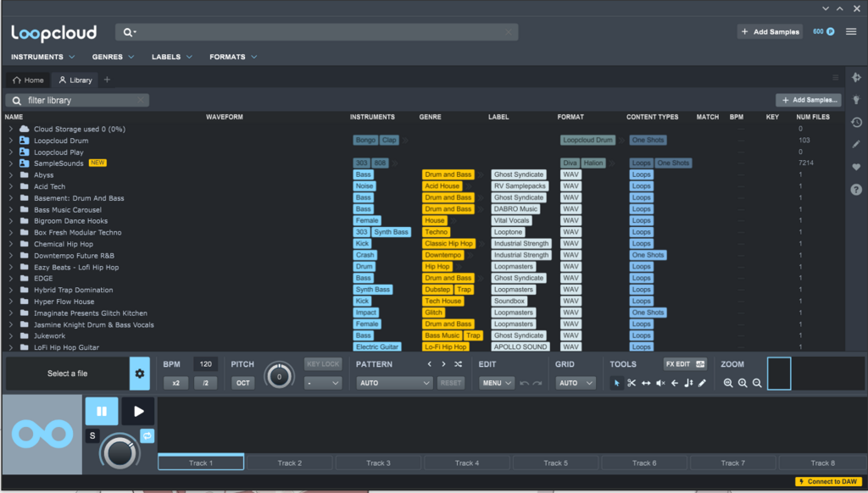The height and width of the screenshot is (493, 868).
Task: Add a new tab with plus icon
Action: pos(107,80)
